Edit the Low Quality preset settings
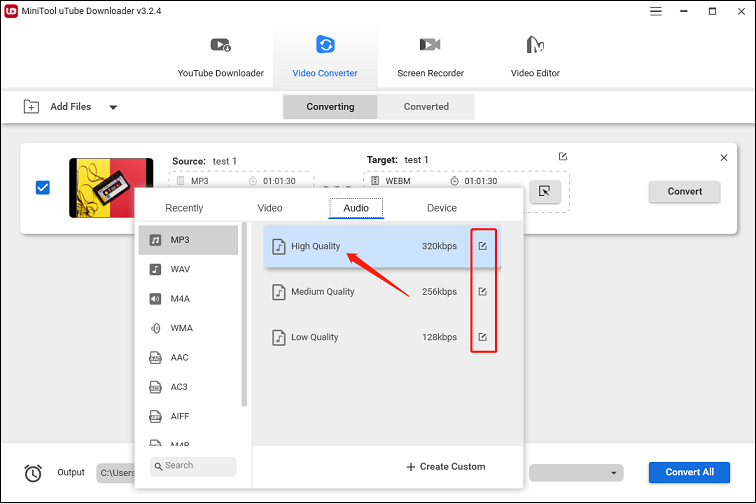The image size is (756, 504). click(483, 337)
